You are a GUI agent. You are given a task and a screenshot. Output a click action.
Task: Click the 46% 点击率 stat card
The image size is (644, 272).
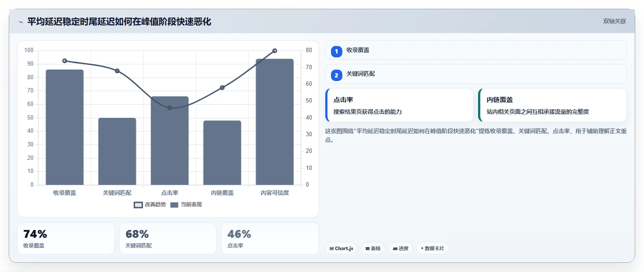[x=270, y=238]
